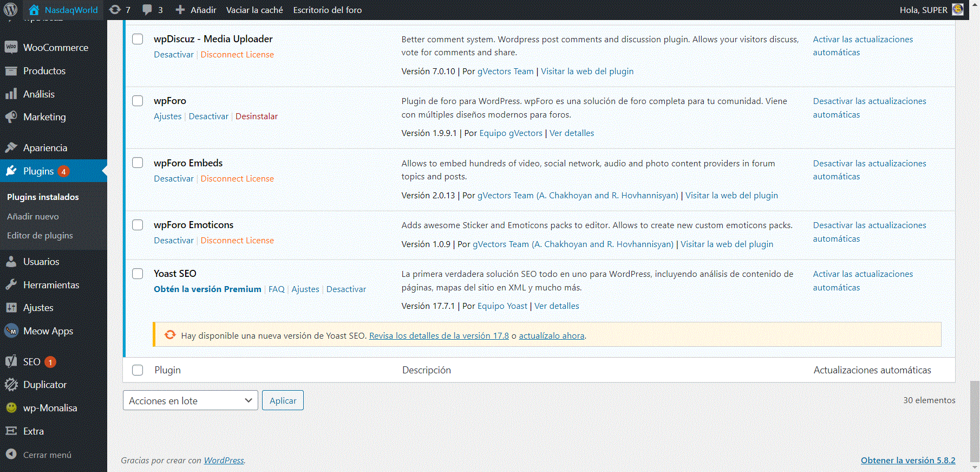
Task: Click the Marketing megaphone icon
Action: 11,117
